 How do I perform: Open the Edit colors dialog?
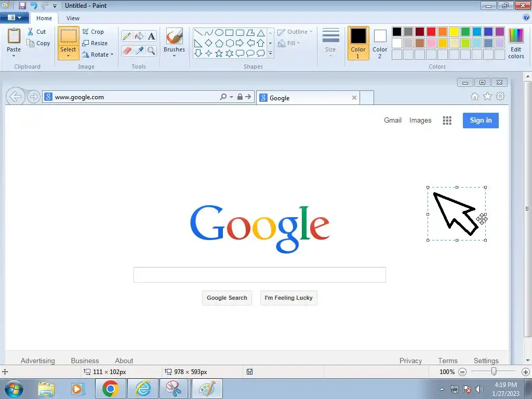click(x=516, y=43)
